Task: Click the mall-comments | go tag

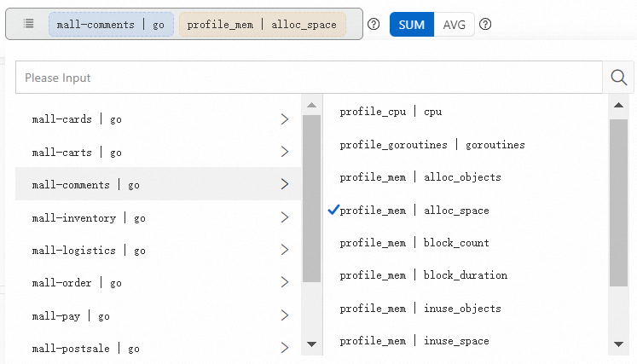Action: click(x=111, y=25)
